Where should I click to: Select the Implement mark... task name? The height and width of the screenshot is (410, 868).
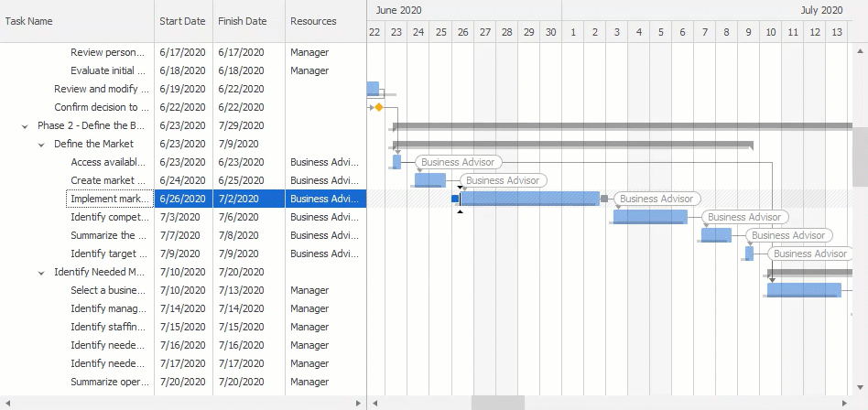coord(110,199)
